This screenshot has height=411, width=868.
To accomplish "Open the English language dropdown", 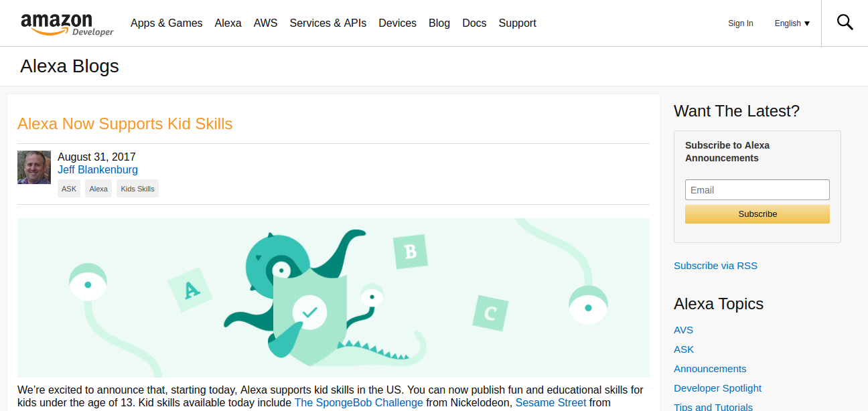I will 792,23.
